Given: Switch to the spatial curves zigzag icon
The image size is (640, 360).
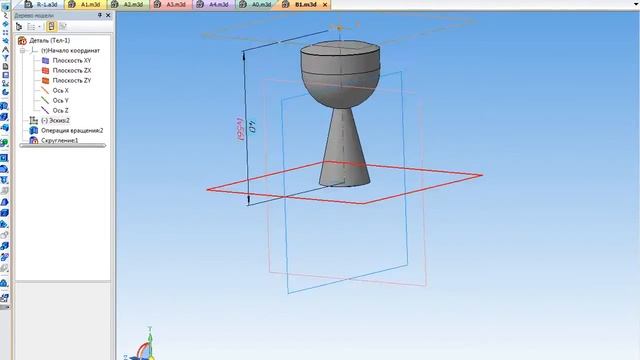Looking at the screenshot, I should tap(5, 16).
